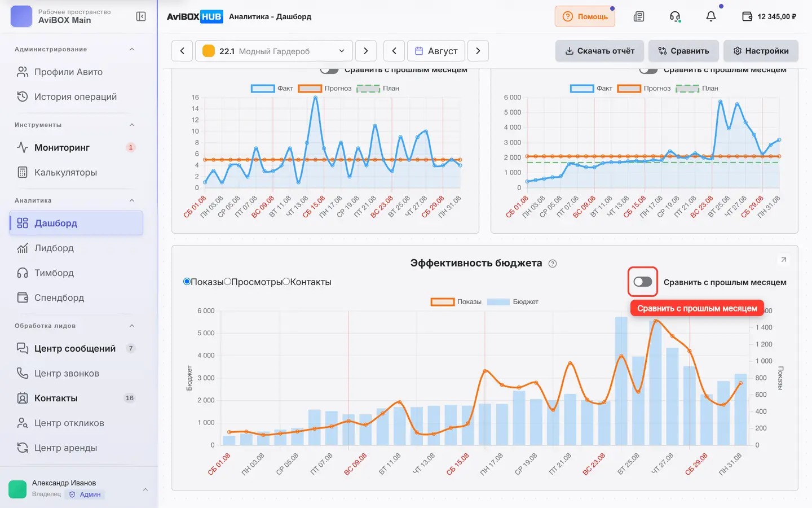The width and height of the screenshot is (812, 508).
Task: Open the news feed icon in header
Action: coord(639,16)
